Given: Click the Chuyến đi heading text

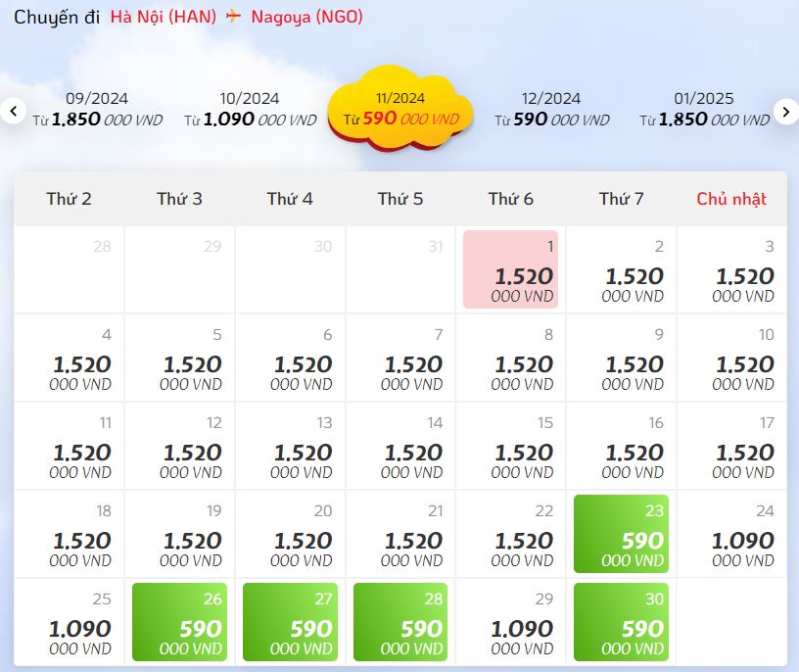Looking at the screenshot, I should (x=57, y=18).
